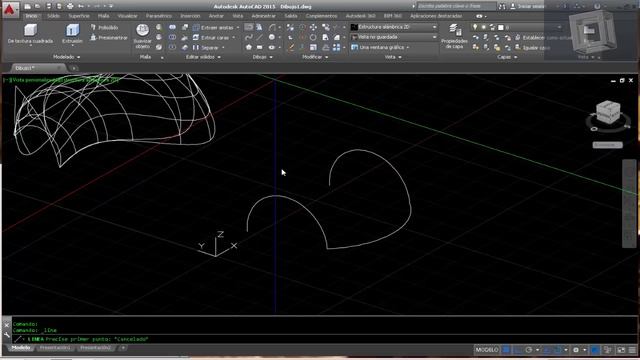Open the Sólido ribbon tab
The image size is (640, 360).
(x=53, y=16)
